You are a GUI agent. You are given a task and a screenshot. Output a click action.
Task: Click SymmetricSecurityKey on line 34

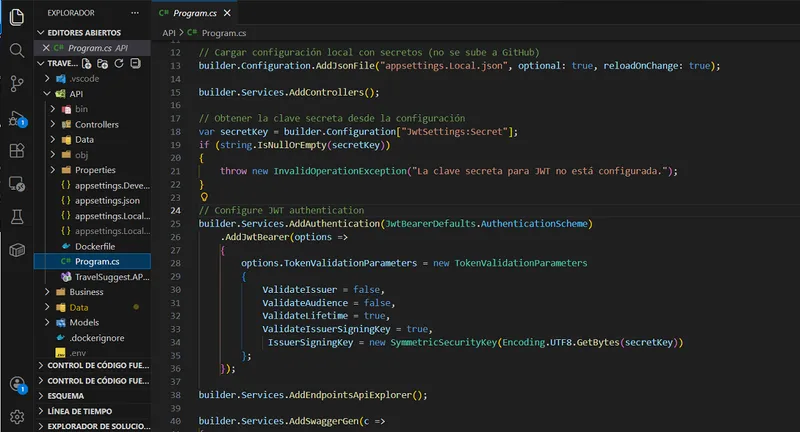tap(443, 342)
